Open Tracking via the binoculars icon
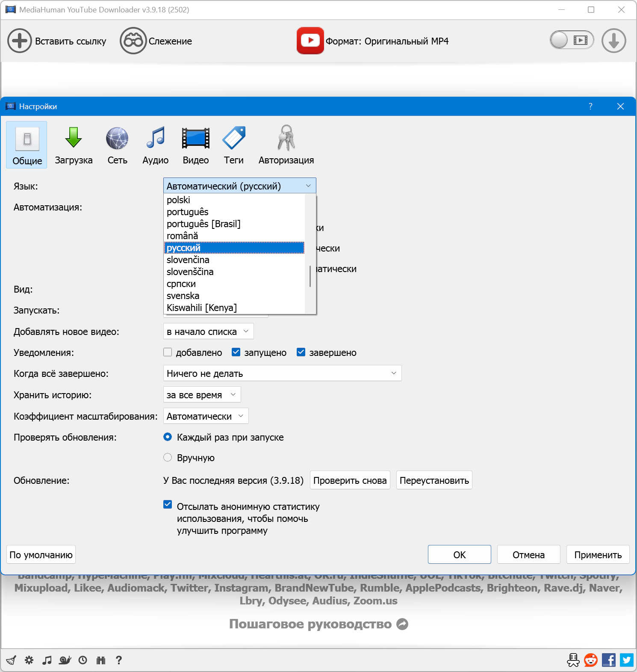Screen dimensions: 637x672 pyautogui.click(x=133, y=41)
